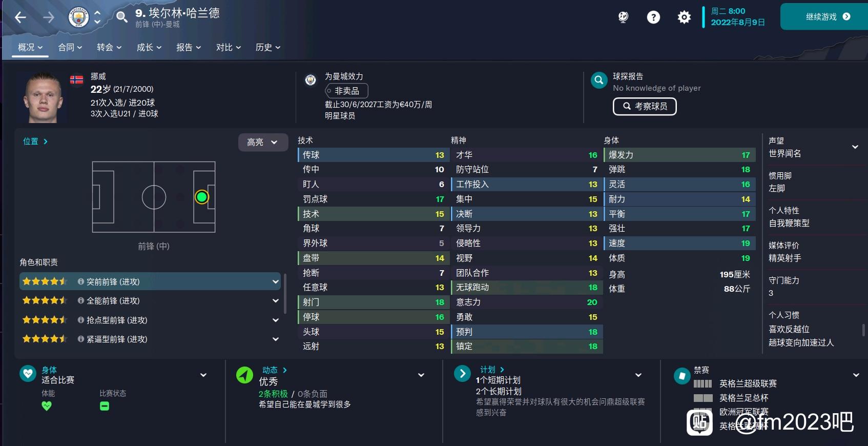The width and height of the screenshot is (868, 446).
Task: Open the 历史 tab menu
Action: click(268, 47)
